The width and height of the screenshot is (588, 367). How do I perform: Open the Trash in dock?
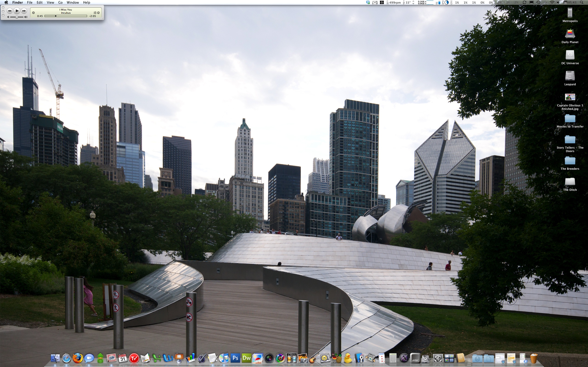(x=534, y=358)
